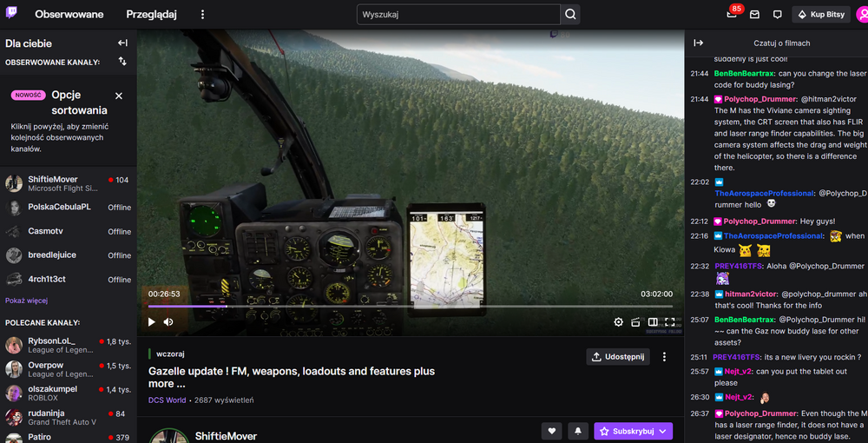Open ShiftieMover channel in sidebar
868x443 pixels.
(68, 183)
